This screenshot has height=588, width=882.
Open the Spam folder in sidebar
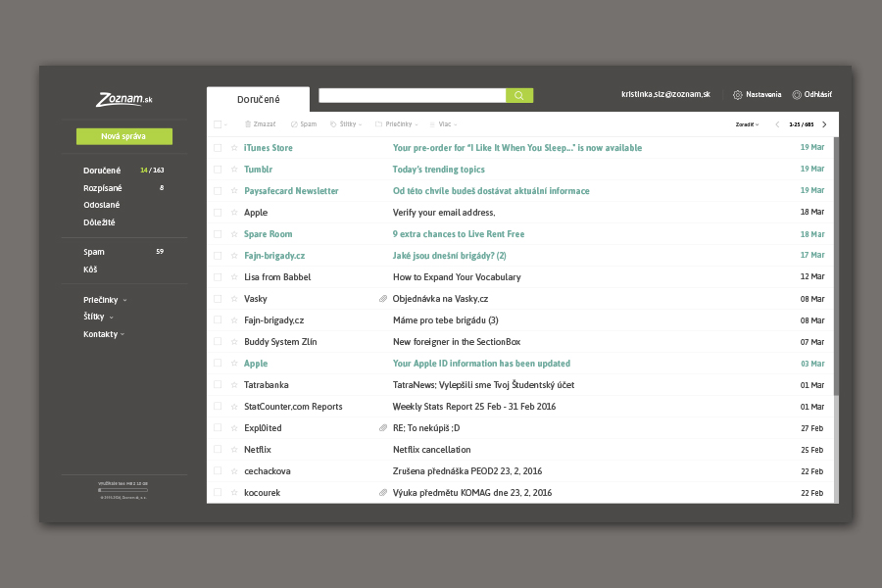coord(94,252)
